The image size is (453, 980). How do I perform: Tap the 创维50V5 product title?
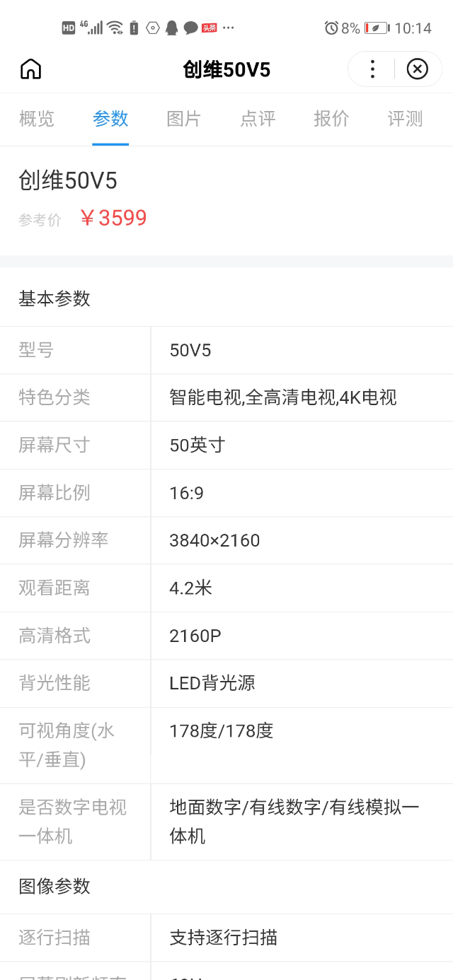click(x=68, y=181)
